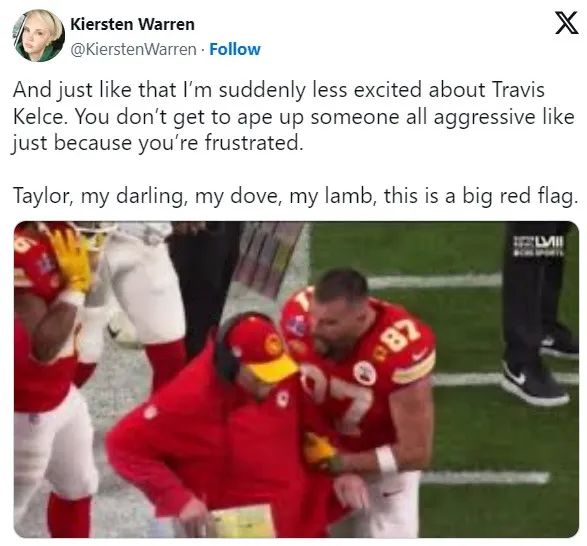Click the phrase "red flag." in the tweet
This screenshot has width=587, height=546.
(538, 196)
